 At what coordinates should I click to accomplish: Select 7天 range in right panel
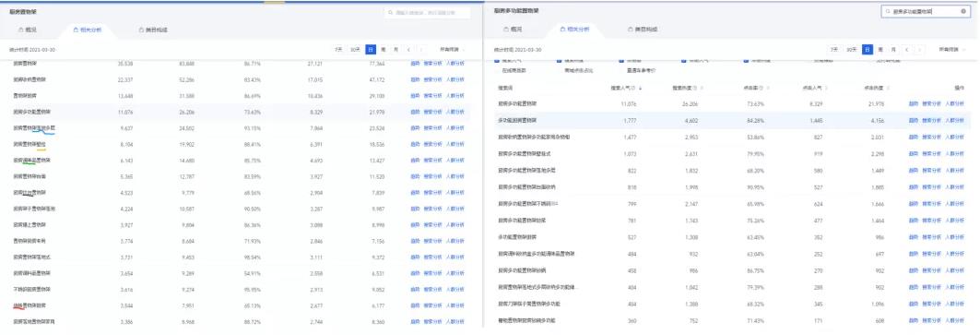pyautogui.click(x=834, y=49)
